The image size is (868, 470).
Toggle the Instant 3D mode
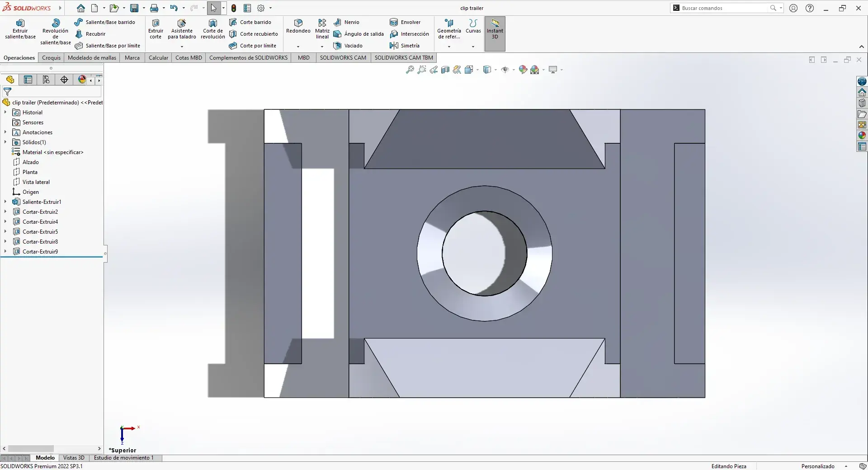tap(495, 29)
